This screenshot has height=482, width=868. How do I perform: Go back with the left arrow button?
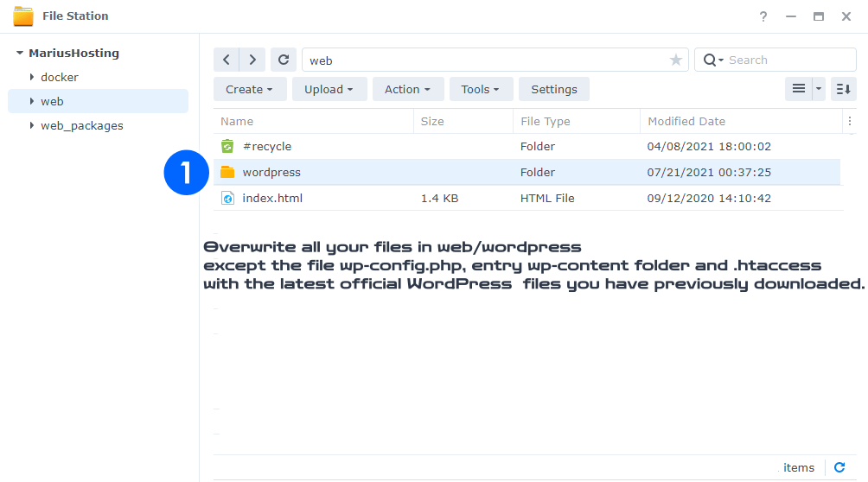(227, 60)
